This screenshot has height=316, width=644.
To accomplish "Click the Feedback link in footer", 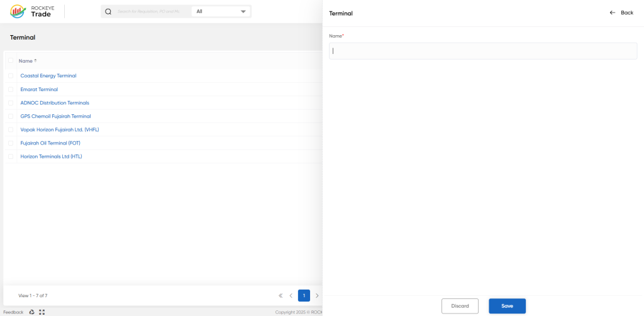I will pos(14,312).
